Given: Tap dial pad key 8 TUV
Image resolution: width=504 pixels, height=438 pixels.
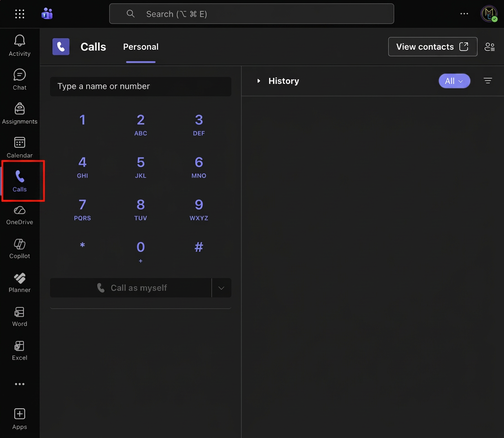Looking at the screenshot, I should [141, 209].
